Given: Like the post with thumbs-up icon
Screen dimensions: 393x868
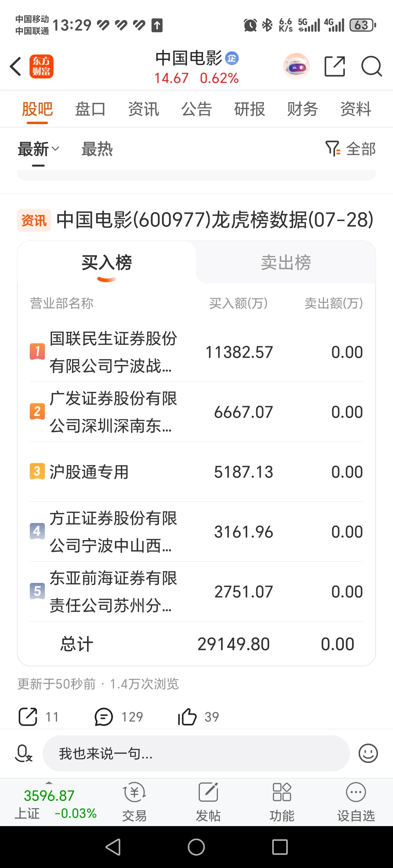Looking at the screenshot, I should pos(187,717).
